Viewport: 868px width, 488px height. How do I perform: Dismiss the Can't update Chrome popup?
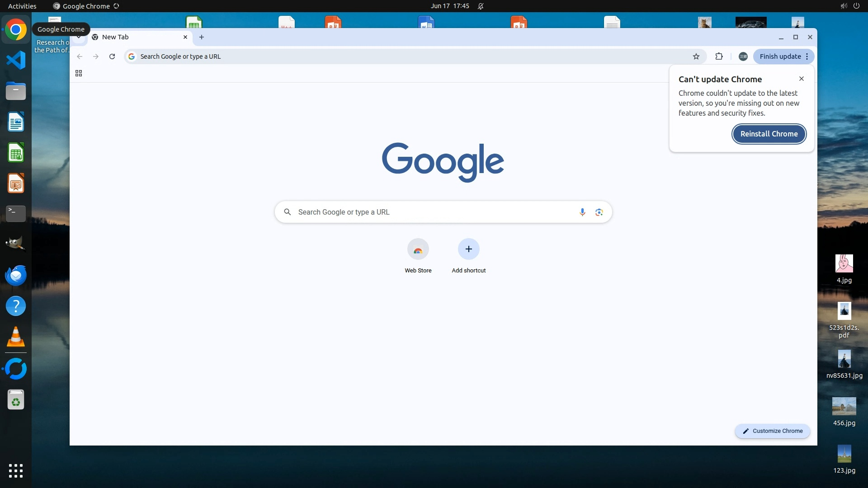point(802,79)
